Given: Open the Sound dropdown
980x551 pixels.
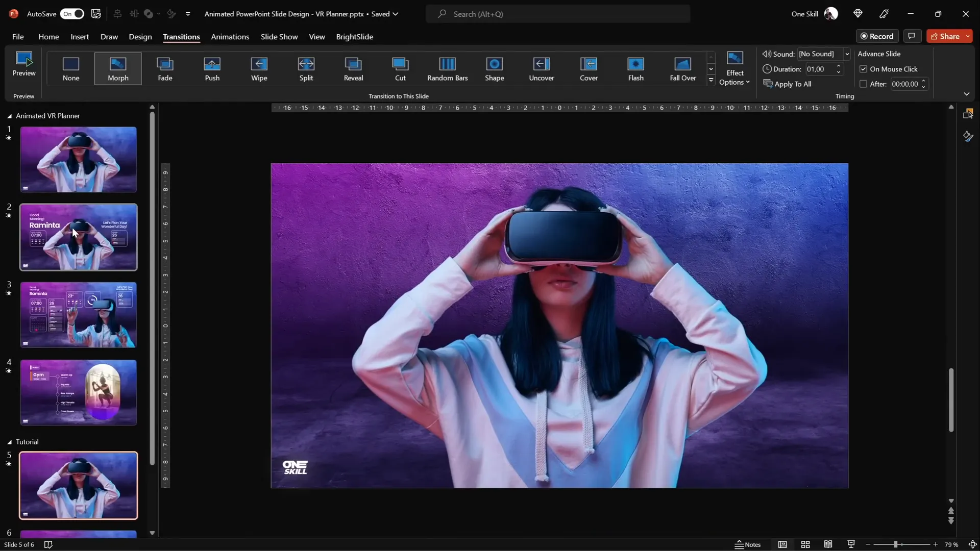Looking at the screenshot, I should click(x=846, y=54).
